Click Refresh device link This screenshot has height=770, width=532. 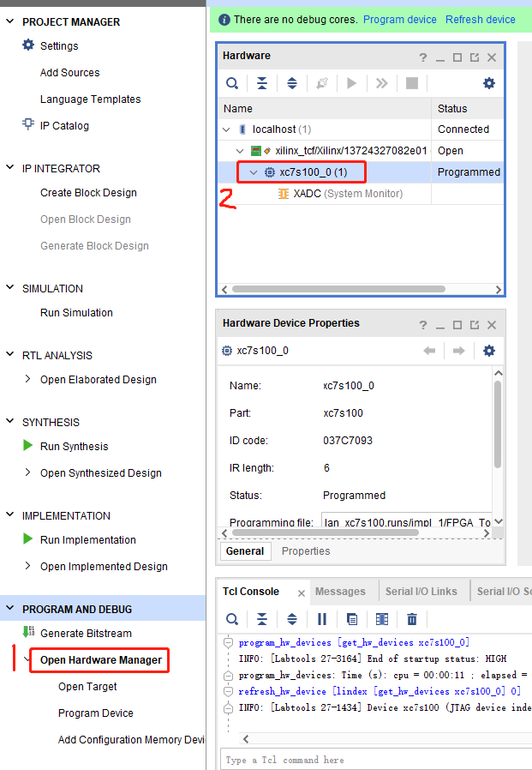point(481,20)
